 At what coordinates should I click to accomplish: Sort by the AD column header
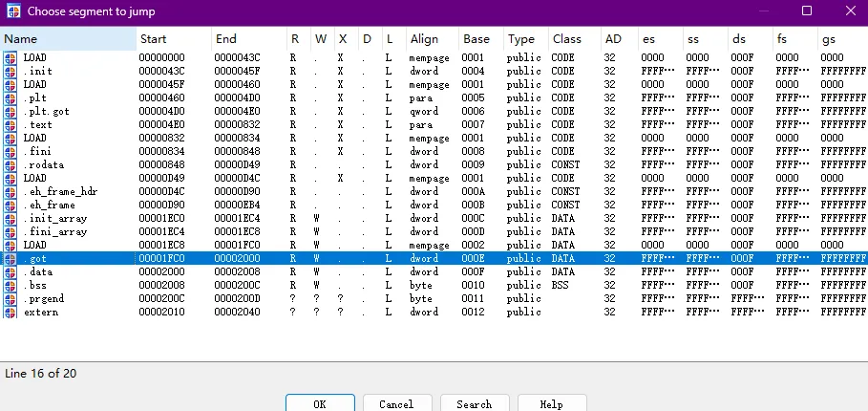coord(620,39)
